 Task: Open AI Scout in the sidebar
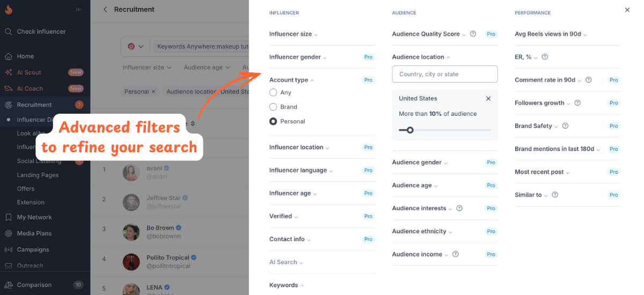point(29,72)
